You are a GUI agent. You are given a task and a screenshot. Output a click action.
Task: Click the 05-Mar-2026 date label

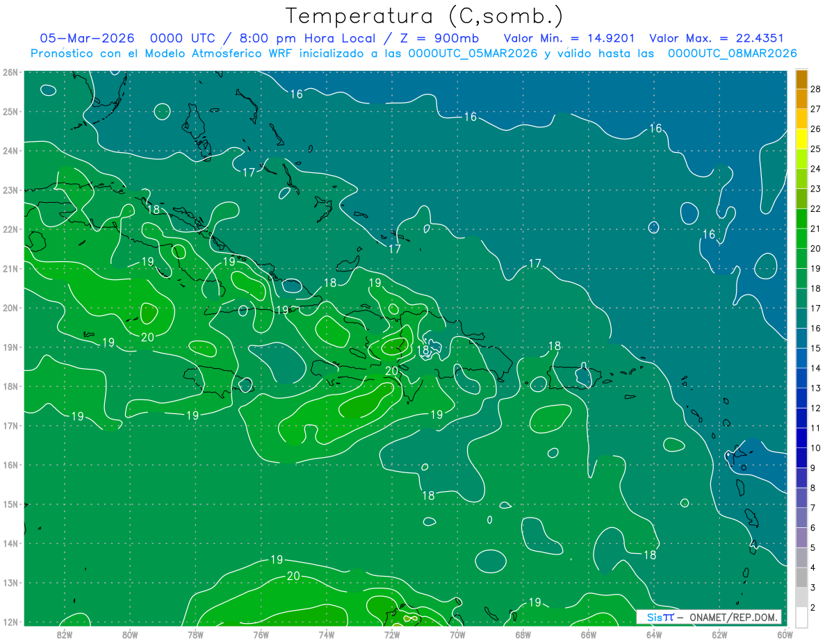(87, 38)
